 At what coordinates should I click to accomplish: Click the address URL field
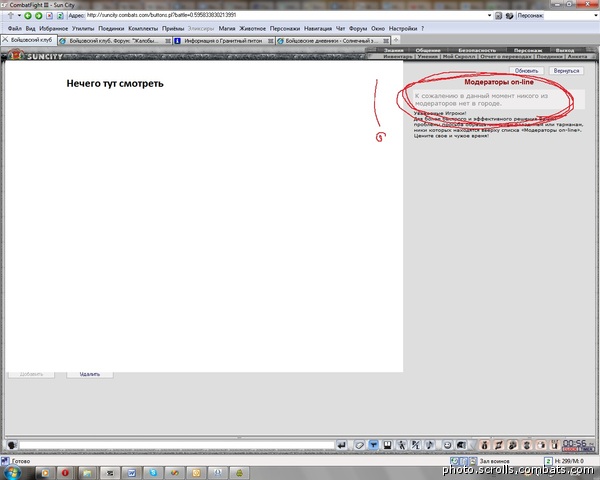tap(285, 15)
